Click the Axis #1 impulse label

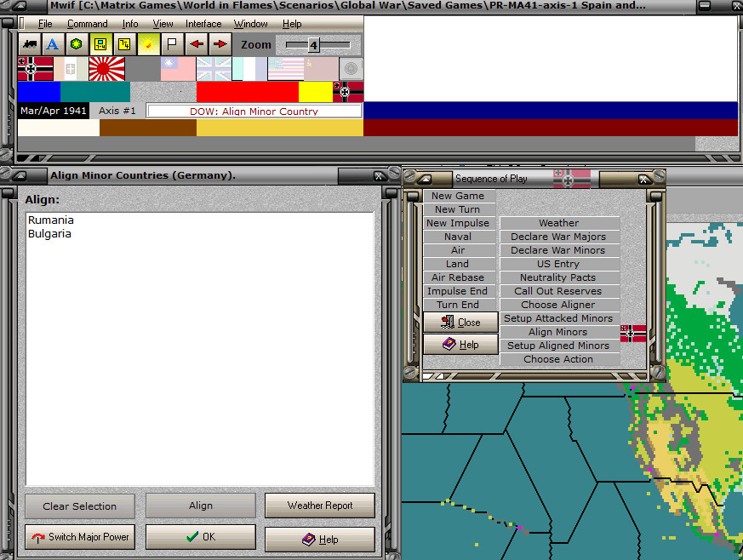tap(117, 111)
